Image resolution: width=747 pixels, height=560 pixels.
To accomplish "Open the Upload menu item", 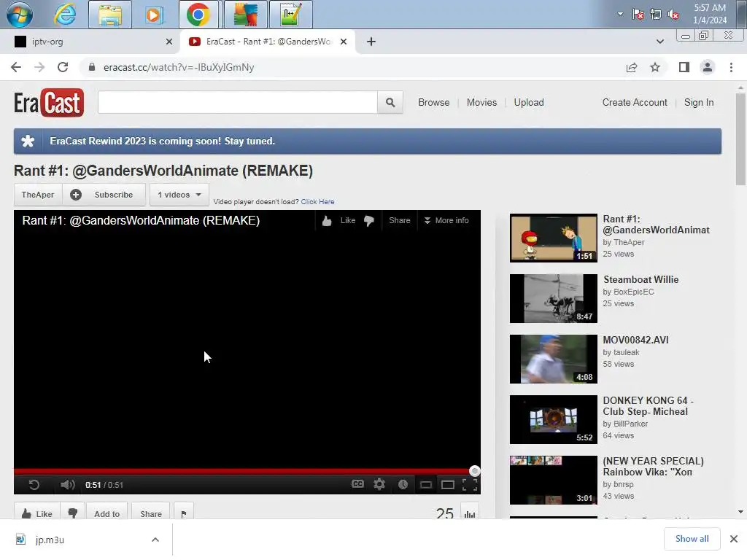I will click(x=529, y=102).
